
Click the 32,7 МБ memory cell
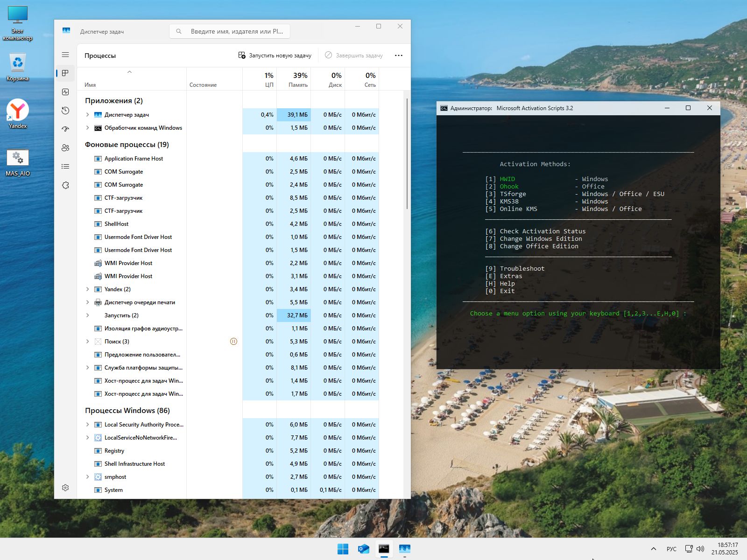(294, 315)
